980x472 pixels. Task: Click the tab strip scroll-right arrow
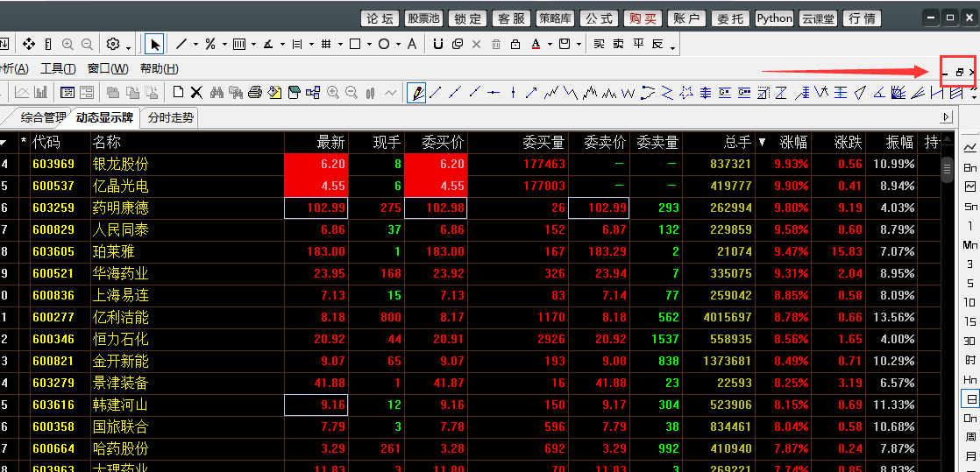[x=947, y=116]
